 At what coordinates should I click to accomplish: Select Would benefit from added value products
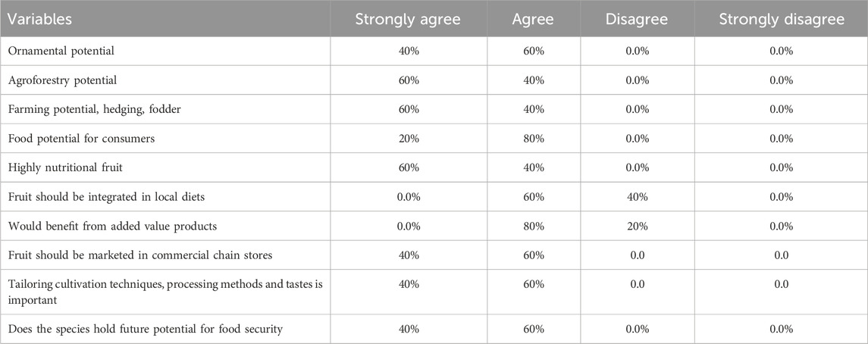click(112, 227)
